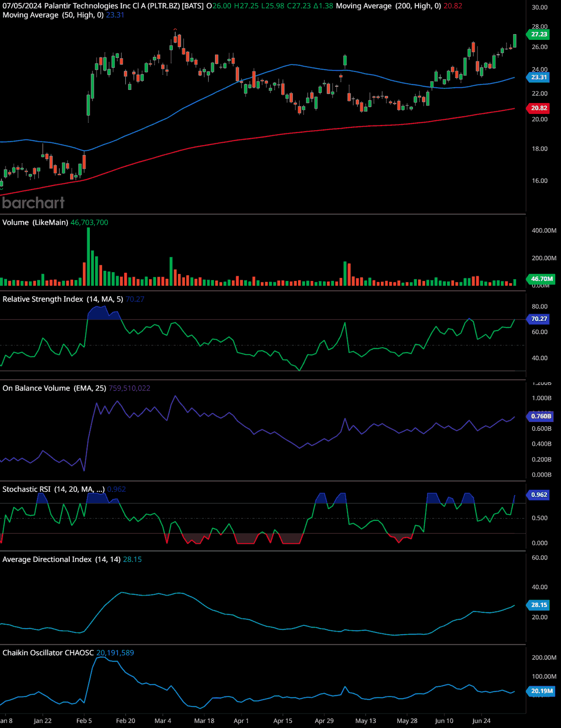Click the 200.00M Chaikin axis label

pos(544,657)
